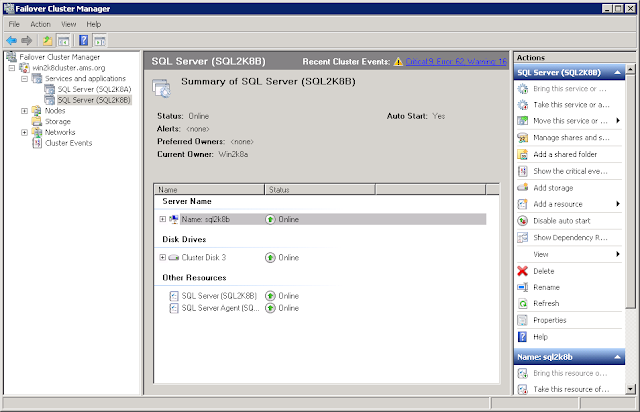The height and width of the screenshot is (412, 640).
Task: Click the Actions pane scrollbar thumb
Action: pyautogui.click(x=630, y=191)
